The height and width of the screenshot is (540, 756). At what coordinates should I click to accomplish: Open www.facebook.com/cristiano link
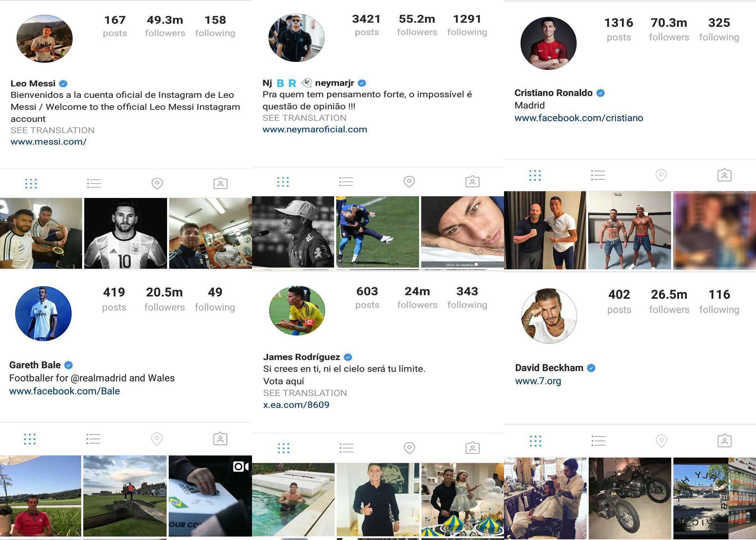579,118
